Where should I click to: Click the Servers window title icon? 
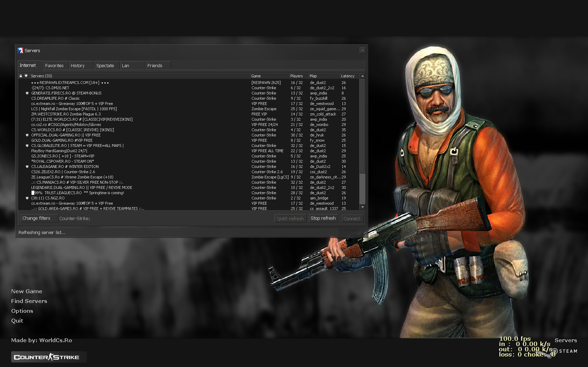pyautogui.click(x=20, y=50)
